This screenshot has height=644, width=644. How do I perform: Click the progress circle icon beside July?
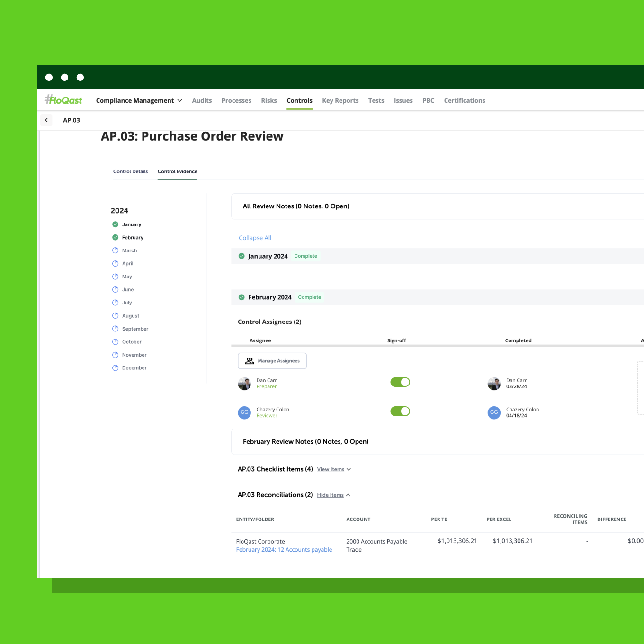point(115,303)
